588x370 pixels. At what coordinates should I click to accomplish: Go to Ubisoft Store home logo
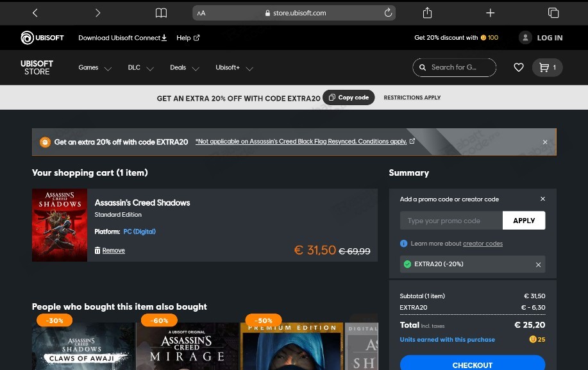(x=37, y=67)
